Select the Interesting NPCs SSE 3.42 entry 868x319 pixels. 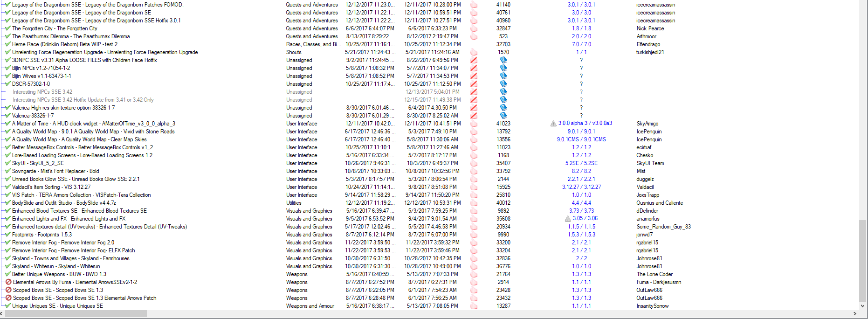pos(43,92)
